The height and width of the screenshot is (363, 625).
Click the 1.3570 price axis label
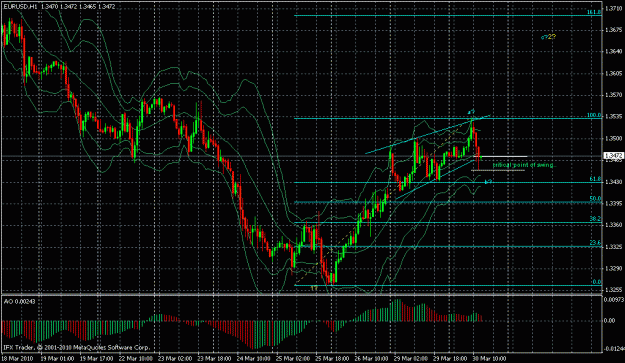point(614,95)
